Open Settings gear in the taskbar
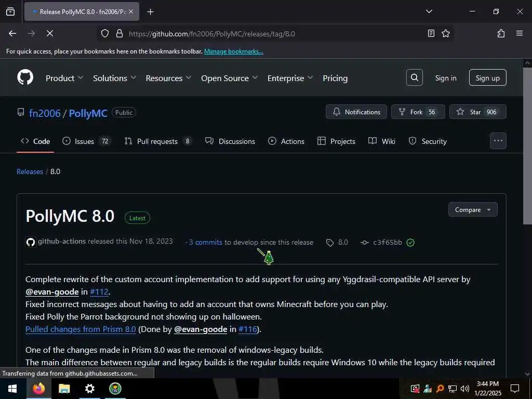The width and height of the screenshot is (532, 399). click(89, 389)
